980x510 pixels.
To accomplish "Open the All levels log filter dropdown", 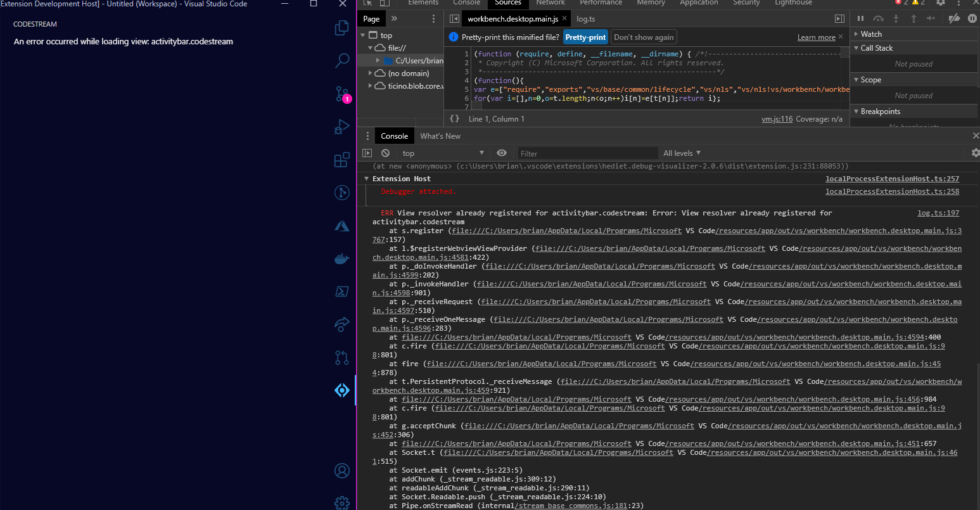I will pyautogui.click(x=682, y=153).
